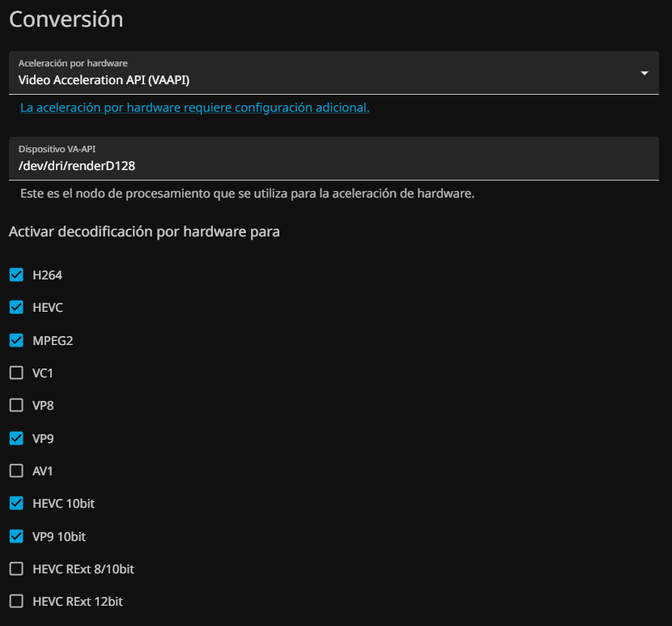Enable HEVC RExt 12bit decoding
This screenshot has height=626, width=672.
coord(16,601)
